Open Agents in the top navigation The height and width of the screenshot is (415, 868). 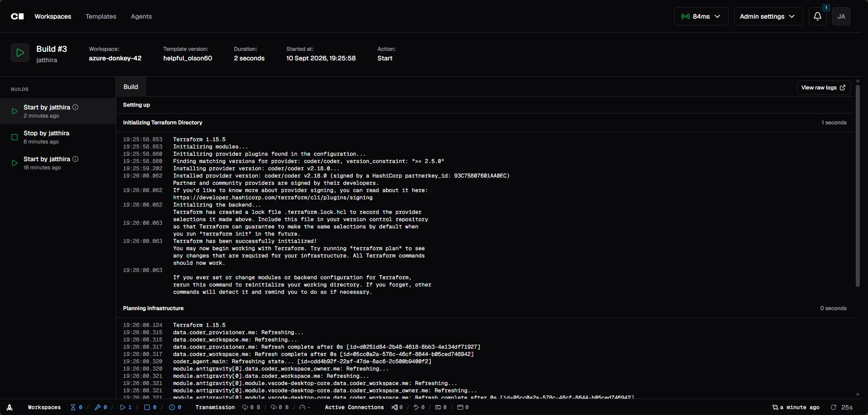click(x=141, y=16)
